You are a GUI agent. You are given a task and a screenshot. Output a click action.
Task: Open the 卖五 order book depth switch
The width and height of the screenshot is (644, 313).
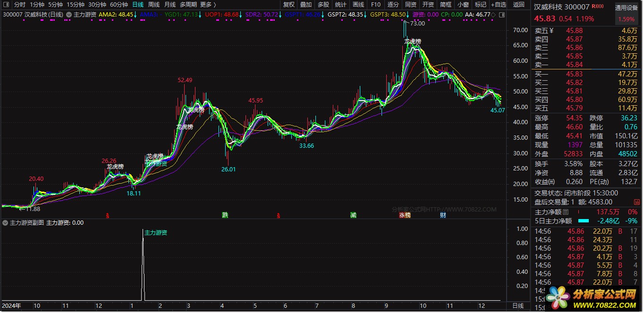(x=551, y=31)
